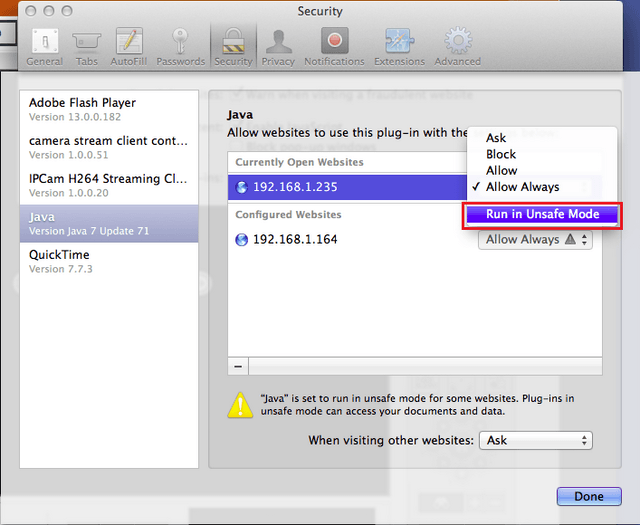This screenshot has height=525, width=640.
Task: Open the Tabs preferences pane
Action: [87, 47]
